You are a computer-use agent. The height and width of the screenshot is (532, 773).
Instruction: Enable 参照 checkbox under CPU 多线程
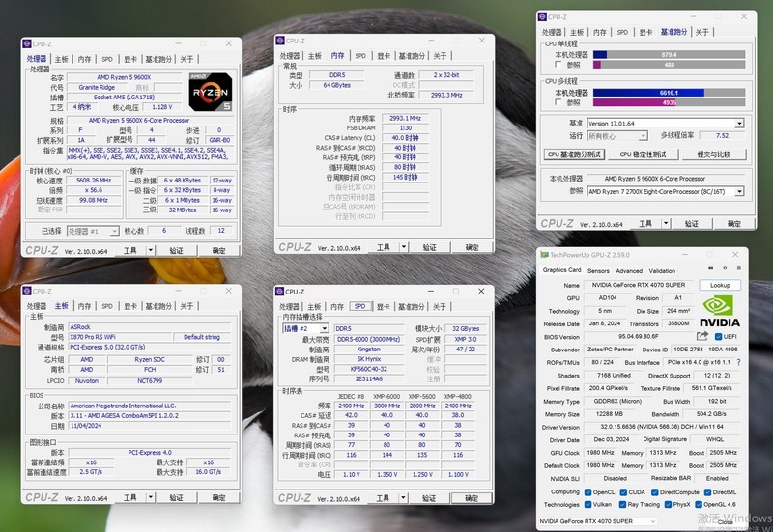(558, 102)
